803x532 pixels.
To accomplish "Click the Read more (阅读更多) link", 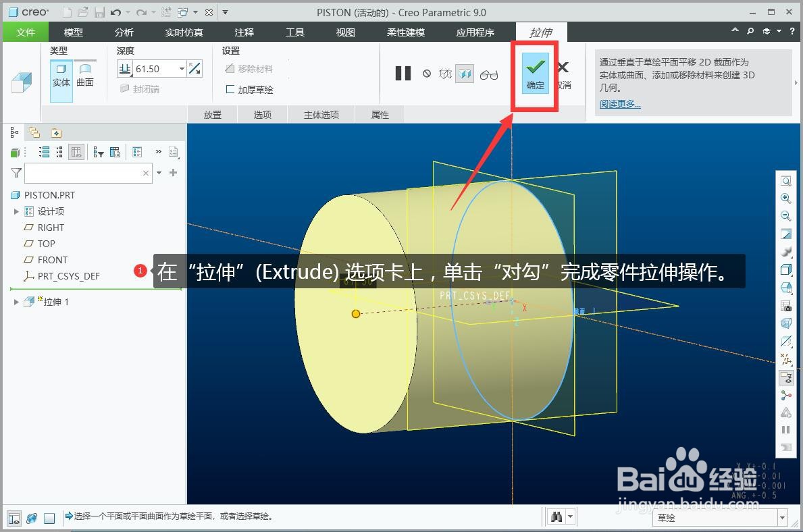I will [x=620, y=104].
